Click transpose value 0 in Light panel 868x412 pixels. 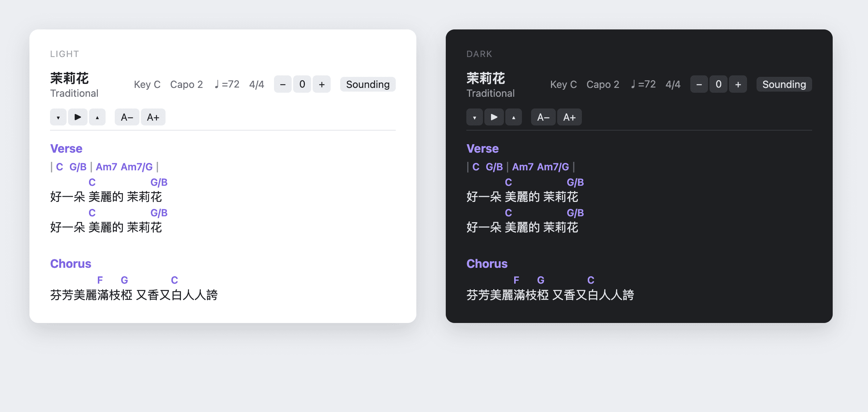302,84
